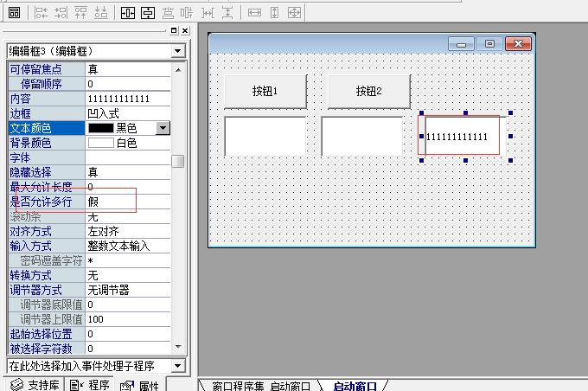This screenshot has height=391, width=588.
Task: Click the black 文本颜色 color swatch
Action: [x=101, y=128]
